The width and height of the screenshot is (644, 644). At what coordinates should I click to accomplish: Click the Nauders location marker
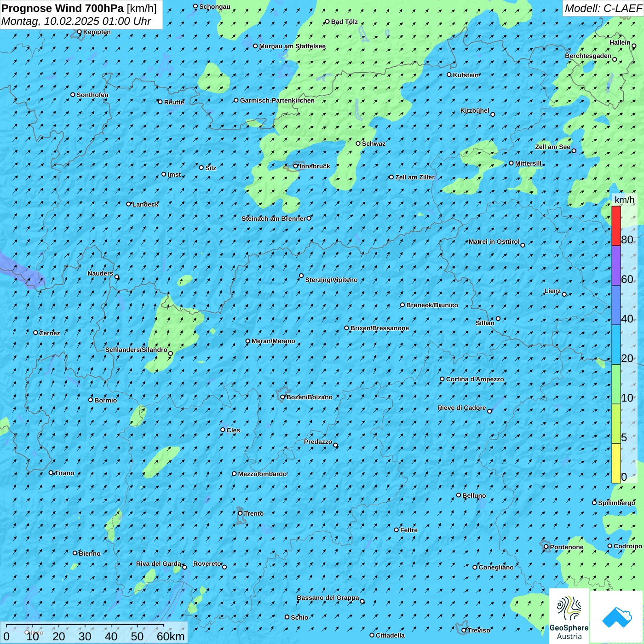coord(117,277)
